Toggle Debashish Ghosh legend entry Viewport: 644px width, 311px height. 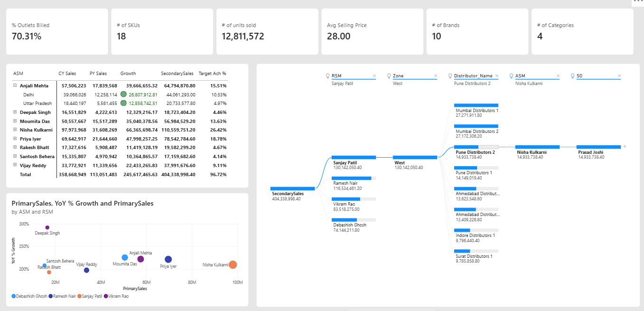tap(29, 296)
